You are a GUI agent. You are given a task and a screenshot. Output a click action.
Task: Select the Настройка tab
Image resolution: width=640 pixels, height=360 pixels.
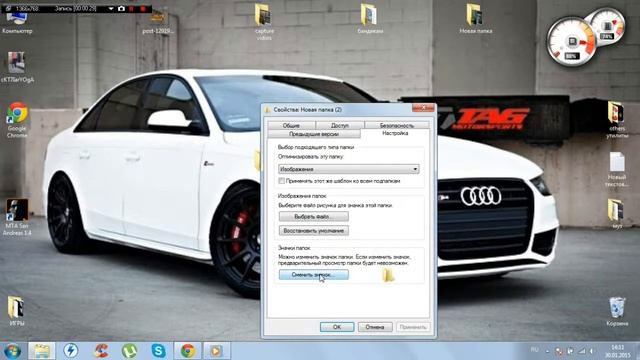tap(395, 133)
